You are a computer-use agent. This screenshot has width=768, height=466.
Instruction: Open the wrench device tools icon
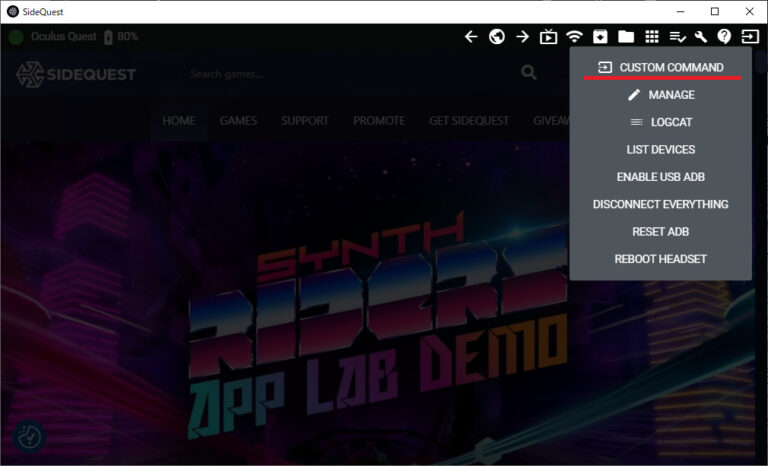(701, 37)
